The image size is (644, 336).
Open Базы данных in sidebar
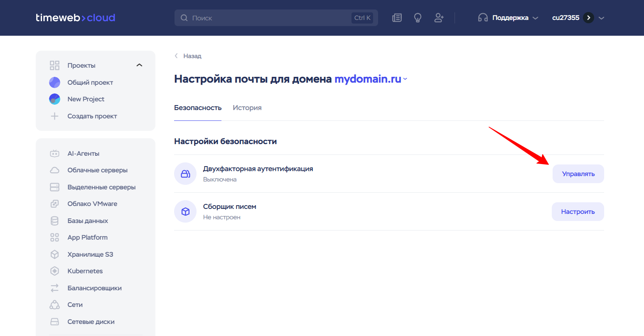pos(88,221)
